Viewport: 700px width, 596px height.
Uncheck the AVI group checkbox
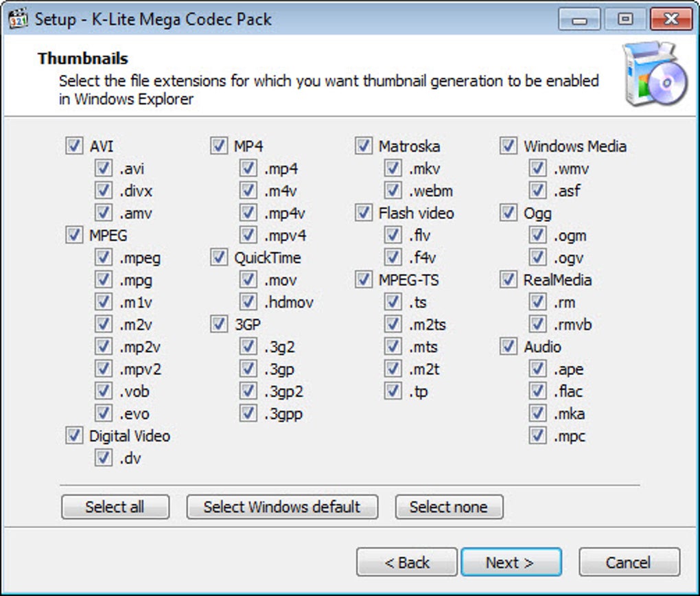(73, 146)
